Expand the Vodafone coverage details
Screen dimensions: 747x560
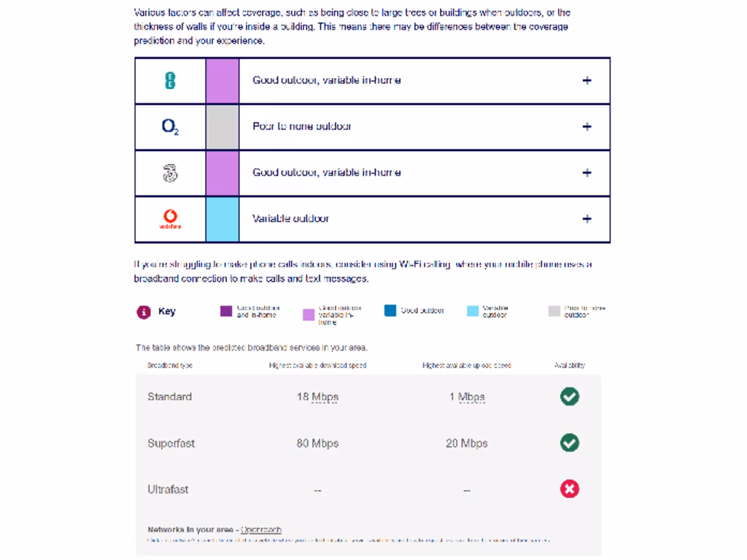587,219
